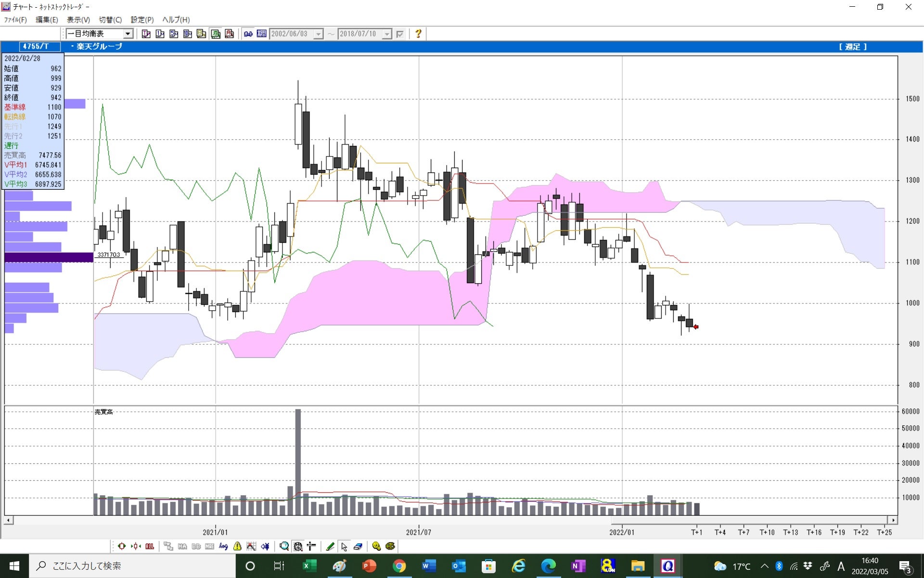The width and height of the screenshot is (924, 578).
Task: Click the 期間 period button
Action: pos(261,34)
